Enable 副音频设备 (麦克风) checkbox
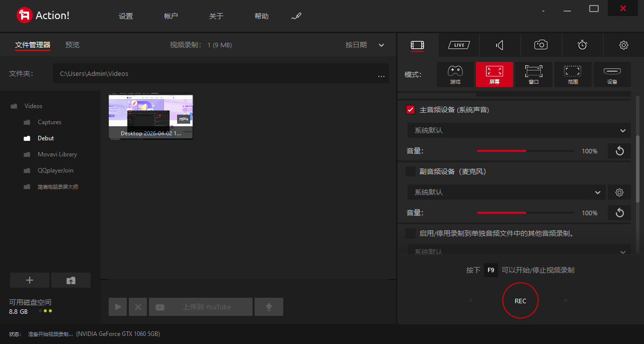The height and width of the screenshot is (344, 644). pyautogui.click(x=411, y=171)
